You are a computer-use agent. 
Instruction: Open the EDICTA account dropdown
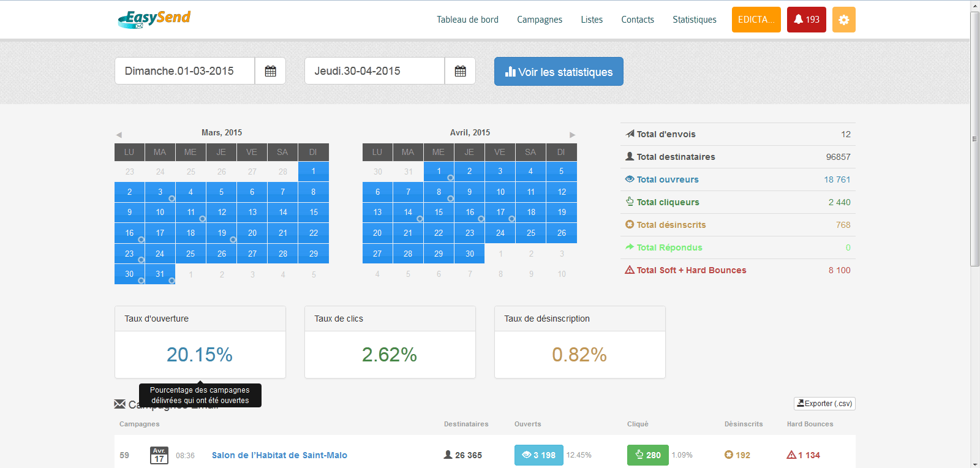coord(756,20)
